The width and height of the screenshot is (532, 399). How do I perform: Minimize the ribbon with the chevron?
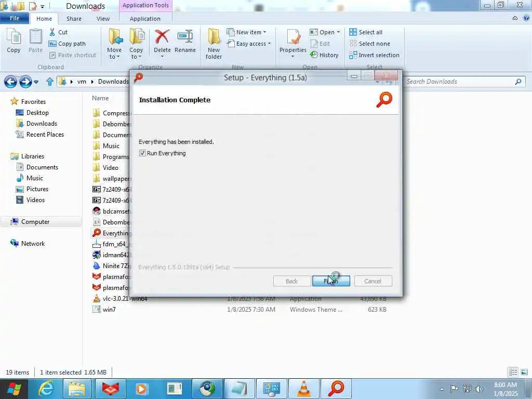(515, 18)
